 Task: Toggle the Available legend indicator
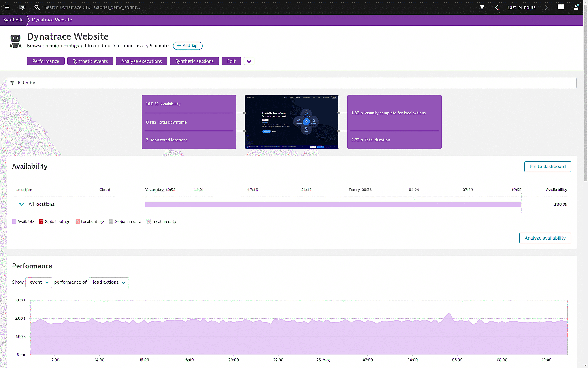[14, 221]
